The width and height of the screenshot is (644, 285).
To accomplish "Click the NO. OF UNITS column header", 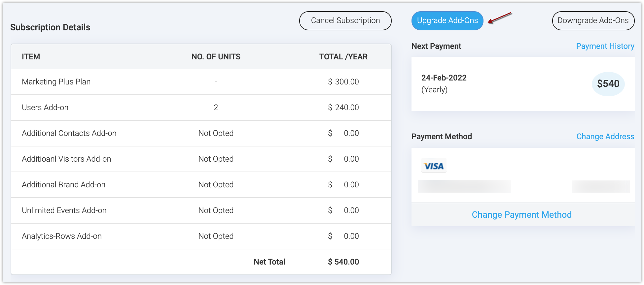I will click(x=216, y=57).
